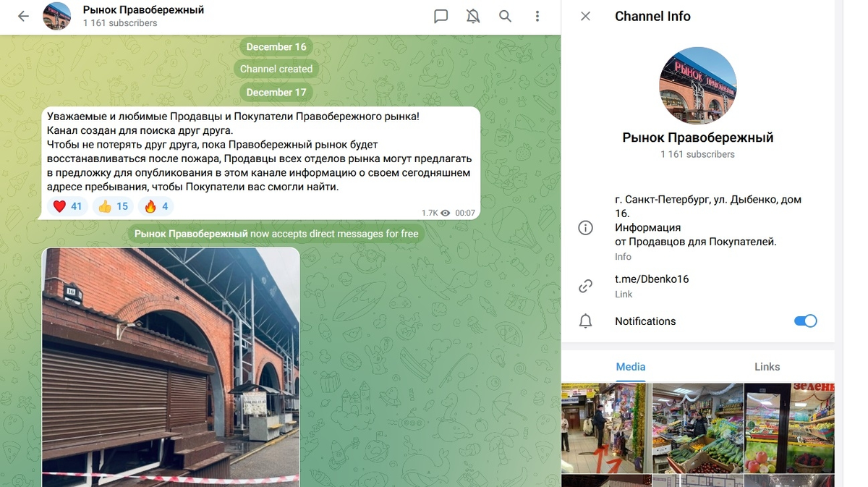Click the December 16 date badge
Screen dimensions: 868x487
(x=276, y=47)
